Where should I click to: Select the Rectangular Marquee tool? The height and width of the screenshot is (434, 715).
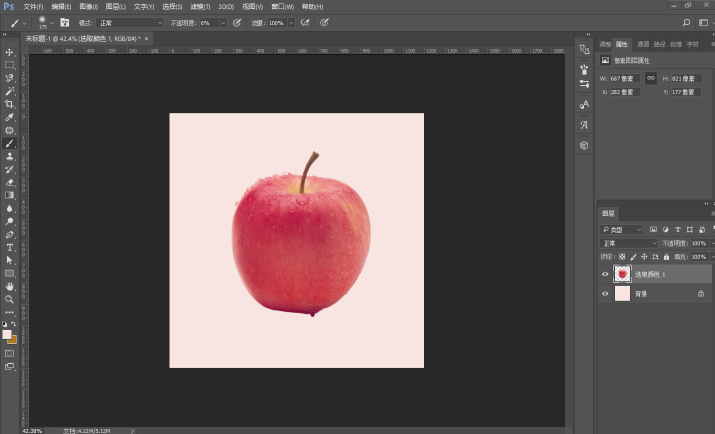coord(9,65)
